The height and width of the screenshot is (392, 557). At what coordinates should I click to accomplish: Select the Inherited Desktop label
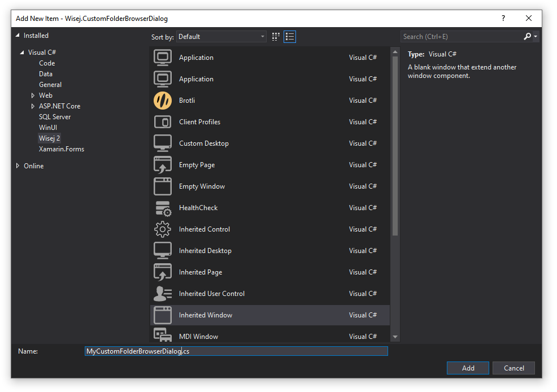coord(205,251)
